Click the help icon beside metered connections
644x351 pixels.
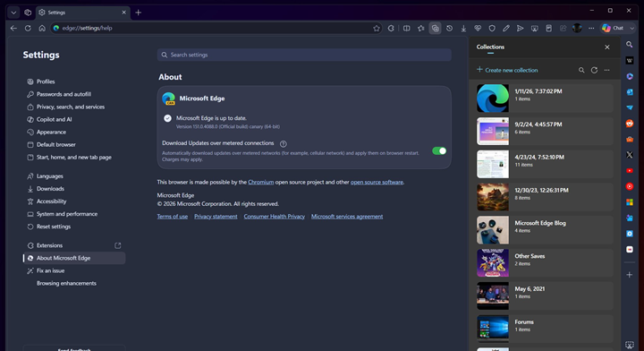pyautogui.click(x=283, y=144)
